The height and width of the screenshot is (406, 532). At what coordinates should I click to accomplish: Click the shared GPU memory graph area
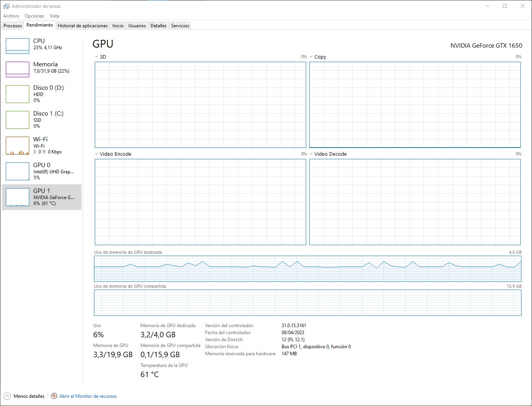(307, 303)
